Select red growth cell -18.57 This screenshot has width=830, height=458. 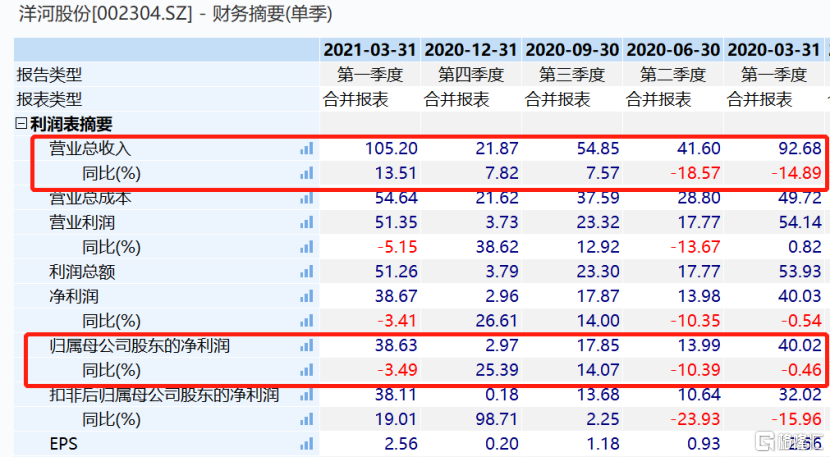pos(695,173)
